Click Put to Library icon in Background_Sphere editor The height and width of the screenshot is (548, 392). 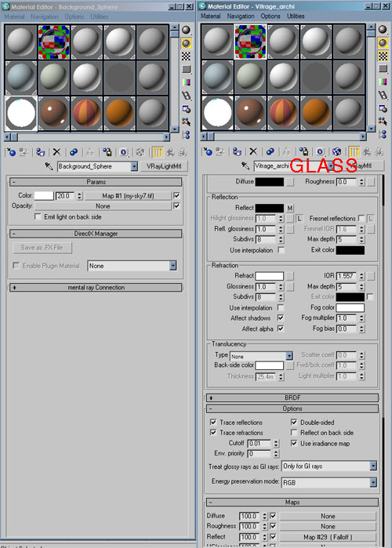107,152
